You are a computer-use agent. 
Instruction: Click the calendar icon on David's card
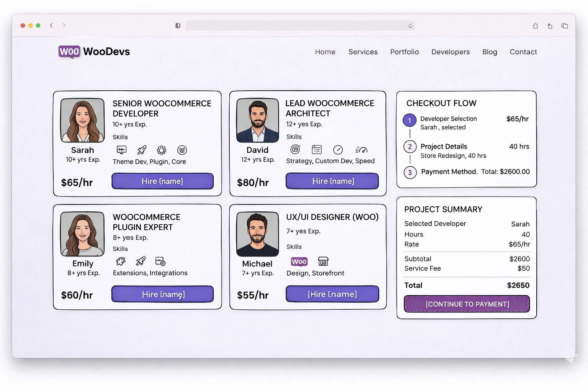pos(317,150)
